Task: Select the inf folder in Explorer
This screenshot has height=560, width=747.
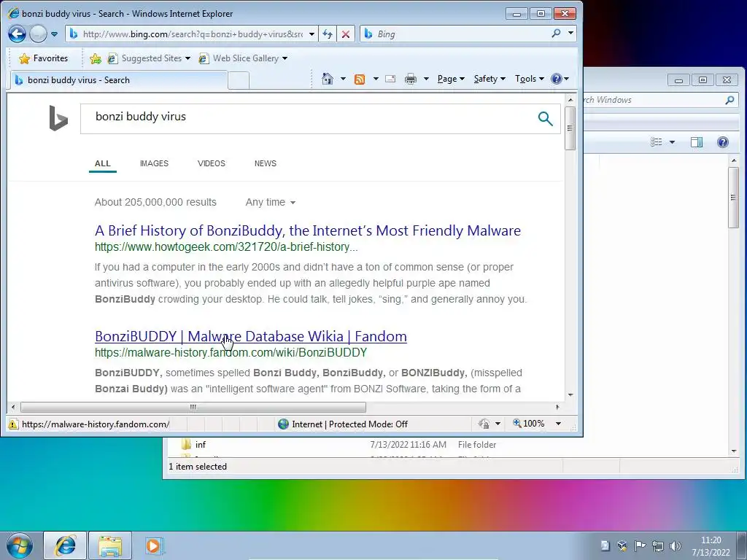Action: 201,444
